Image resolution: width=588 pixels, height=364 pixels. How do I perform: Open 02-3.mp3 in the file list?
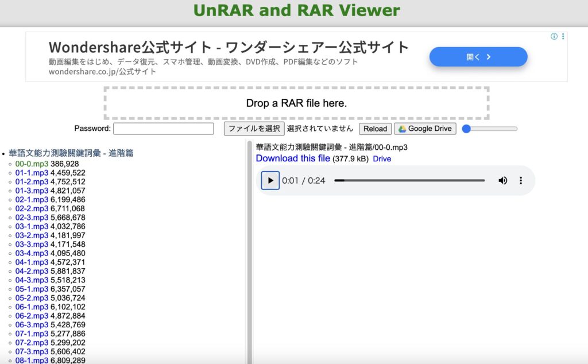click(32, 218)
